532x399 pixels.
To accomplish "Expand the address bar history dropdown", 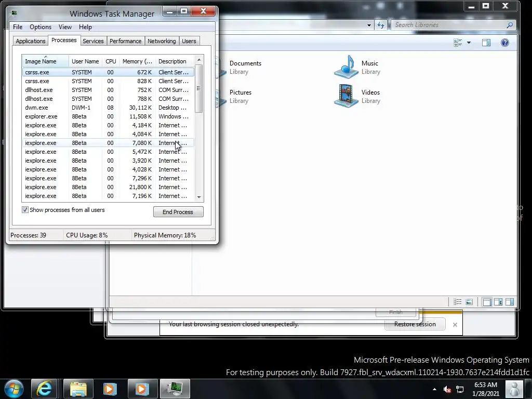I will pyautogui.click(x=369, y=25).
